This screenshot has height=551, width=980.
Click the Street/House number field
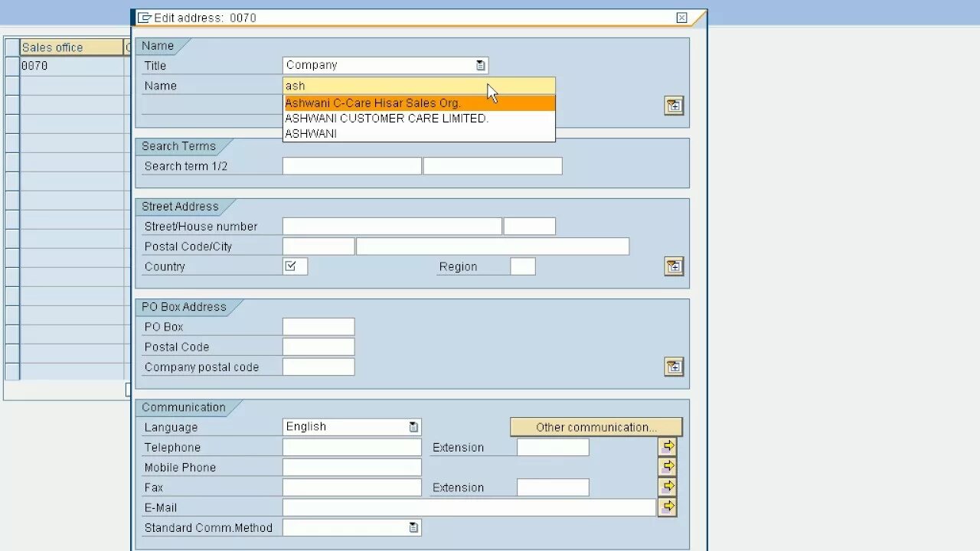click(x=391, y=226)
